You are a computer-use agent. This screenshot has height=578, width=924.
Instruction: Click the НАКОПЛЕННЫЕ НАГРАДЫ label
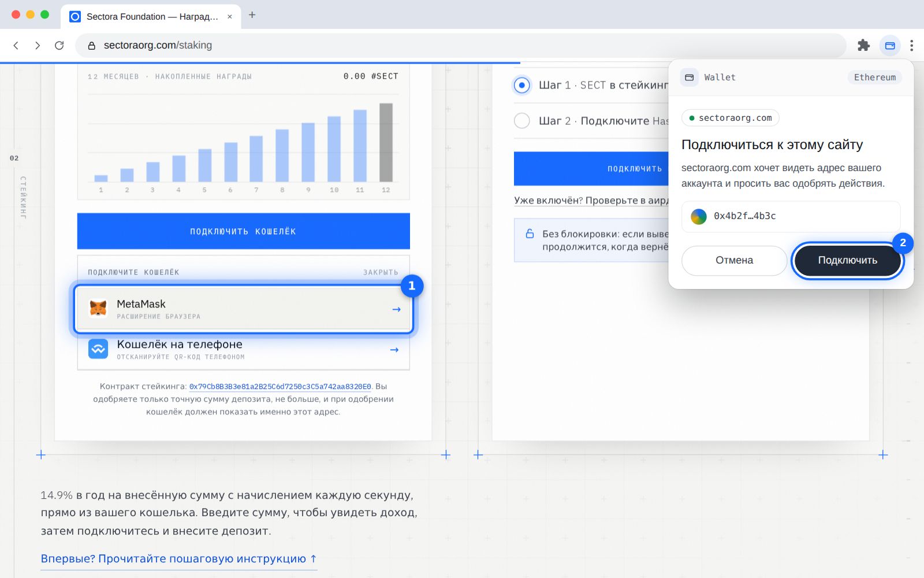pos(203,76)
